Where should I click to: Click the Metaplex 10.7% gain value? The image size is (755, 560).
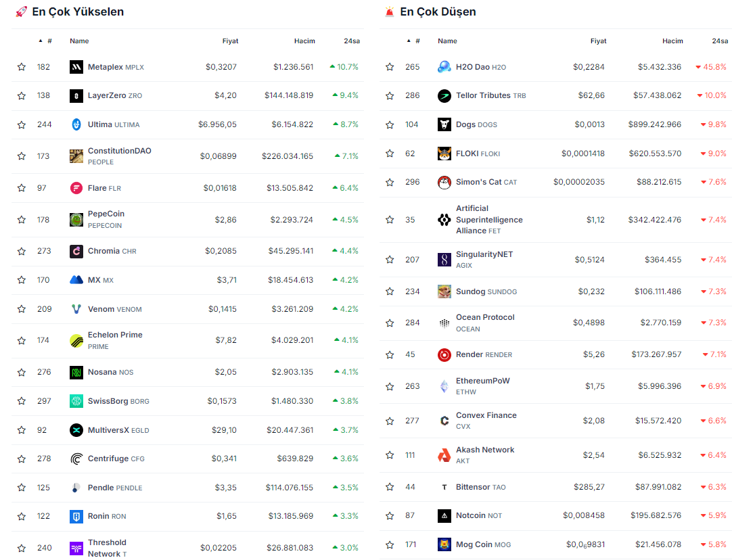pos(344,67)
